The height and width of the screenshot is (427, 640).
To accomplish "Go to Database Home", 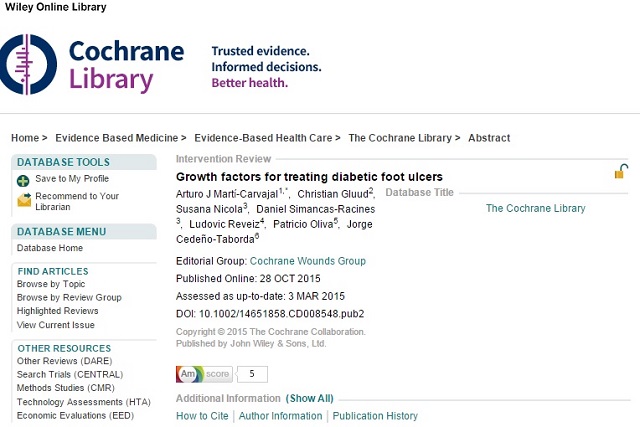I will tap(50, 248).
